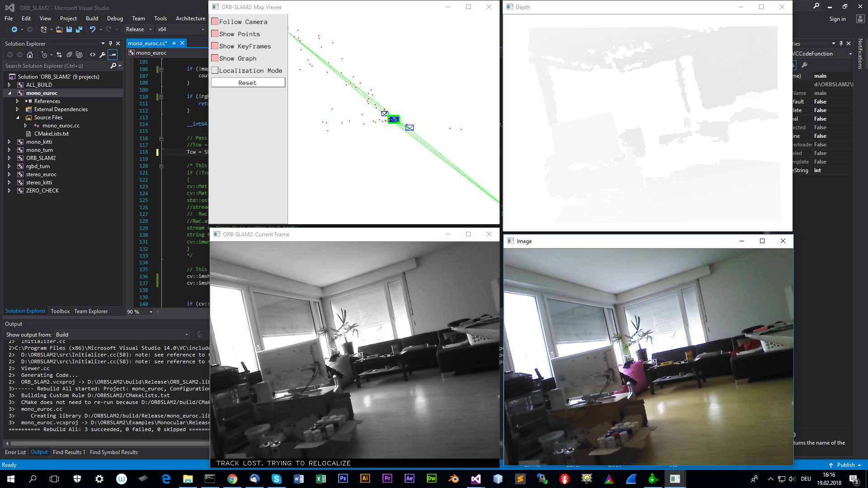Click the Undo arrow icon
The width and height of the screenshot is (868, 488).
tap(92, 29)
